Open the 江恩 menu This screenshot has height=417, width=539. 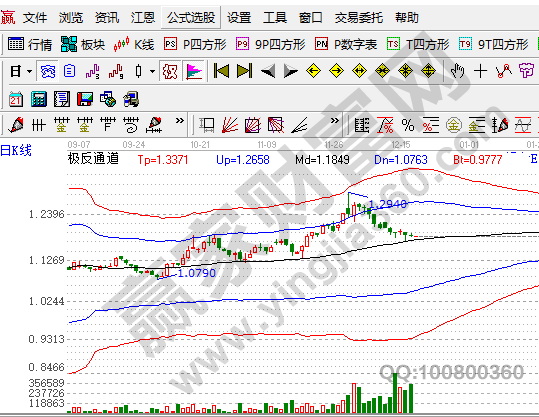pos(143,17)
